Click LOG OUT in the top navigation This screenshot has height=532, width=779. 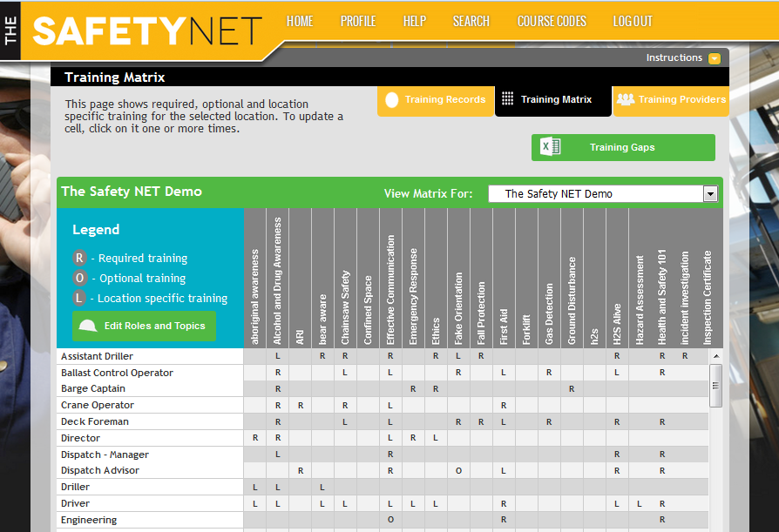click(x=633, y=21)
